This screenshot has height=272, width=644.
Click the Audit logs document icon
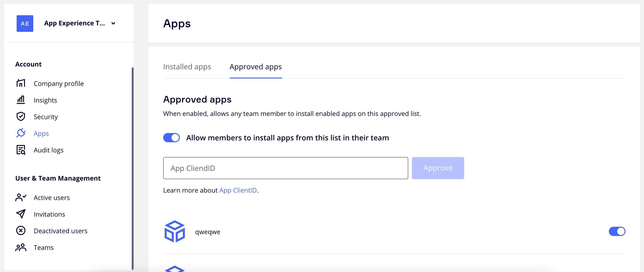(x=21, y=150)
